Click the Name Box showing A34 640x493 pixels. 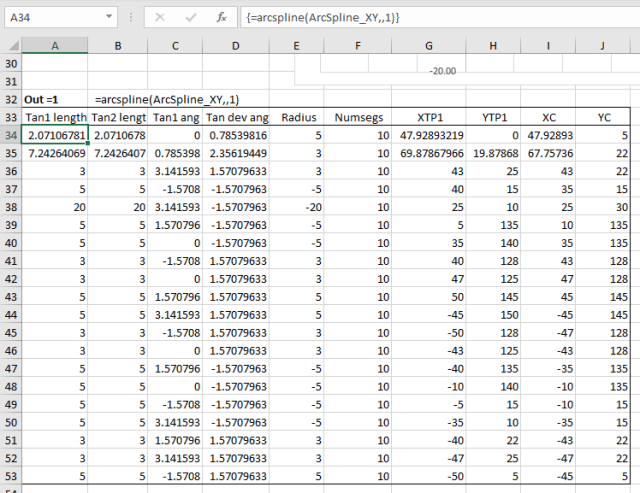[50, 17]
